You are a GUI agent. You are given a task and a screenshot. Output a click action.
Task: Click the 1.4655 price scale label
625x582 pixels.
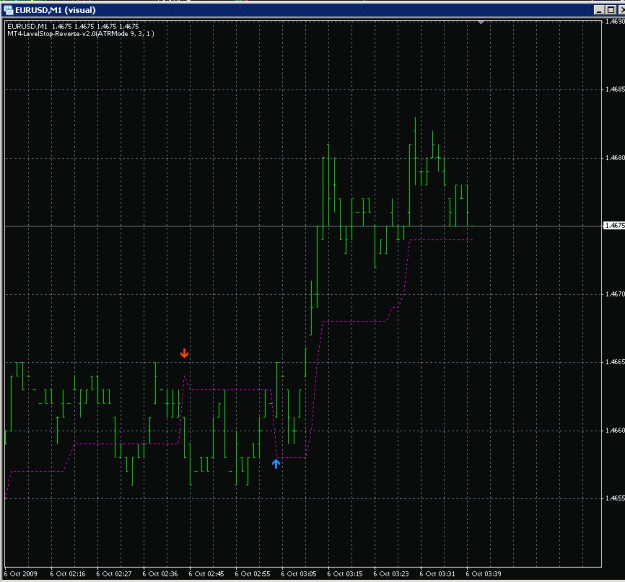click(615, 498)
